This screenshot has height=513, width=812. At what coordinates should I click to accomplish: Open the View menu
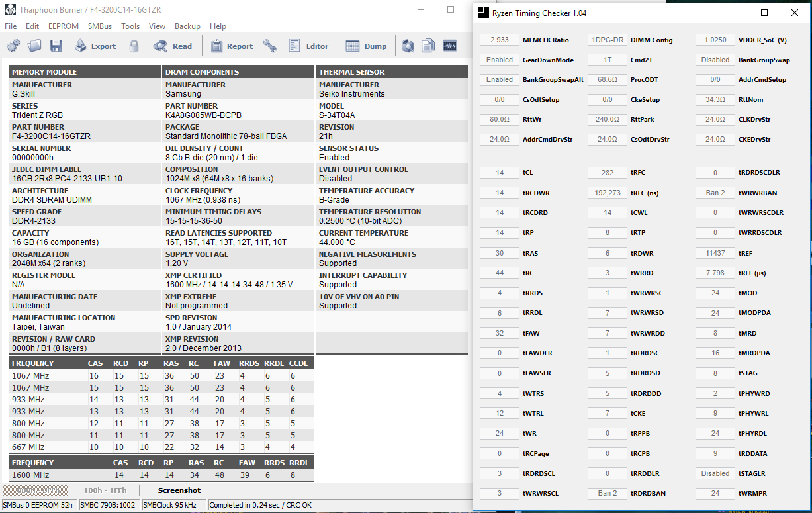(157, 26)
